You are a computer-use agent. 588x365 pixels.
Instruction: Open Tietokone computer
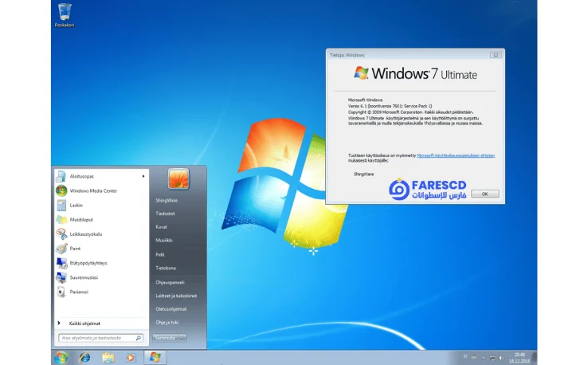coord(166,269)
